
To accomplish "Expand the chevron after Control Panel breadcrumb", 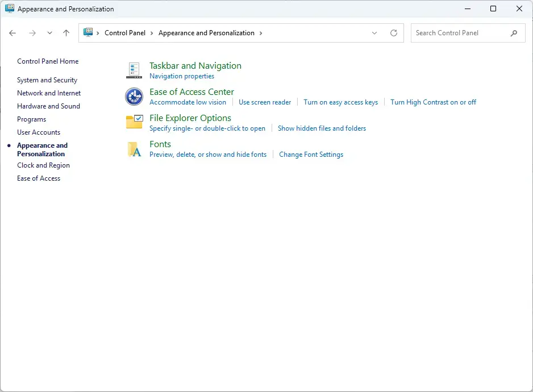I will click(152, 33).
